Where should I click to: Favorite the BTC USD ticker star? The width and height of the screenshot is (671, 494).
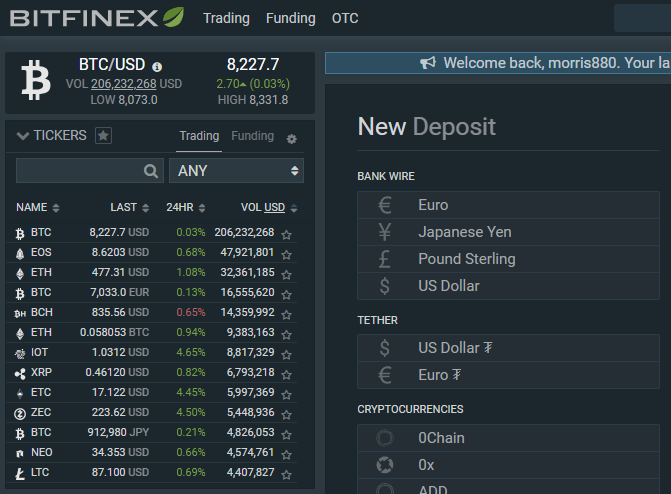[286, 235]
